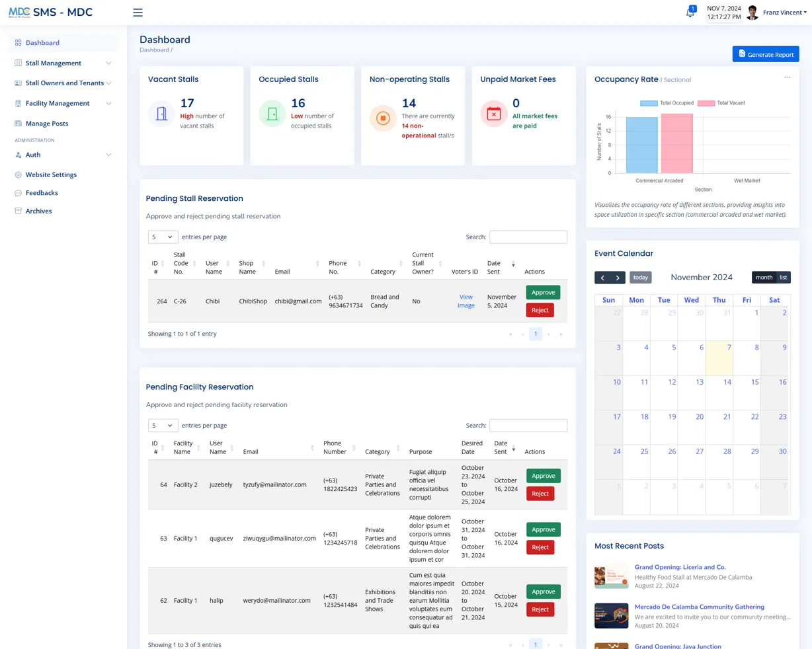The height and width of the screenshot is (649, 812).
Task: Click the Dashboard breadcrumb link
Action: pyautogui.click(x=154, y=50)
